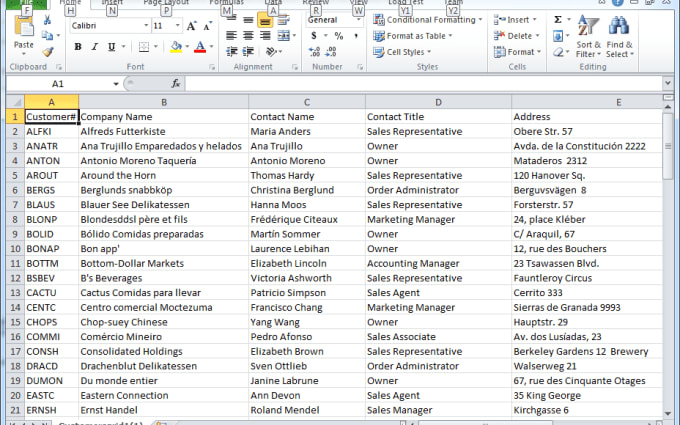Toggle Bold formatting
This screenshot has width=680, height=425.
click(x=78, y=47)
